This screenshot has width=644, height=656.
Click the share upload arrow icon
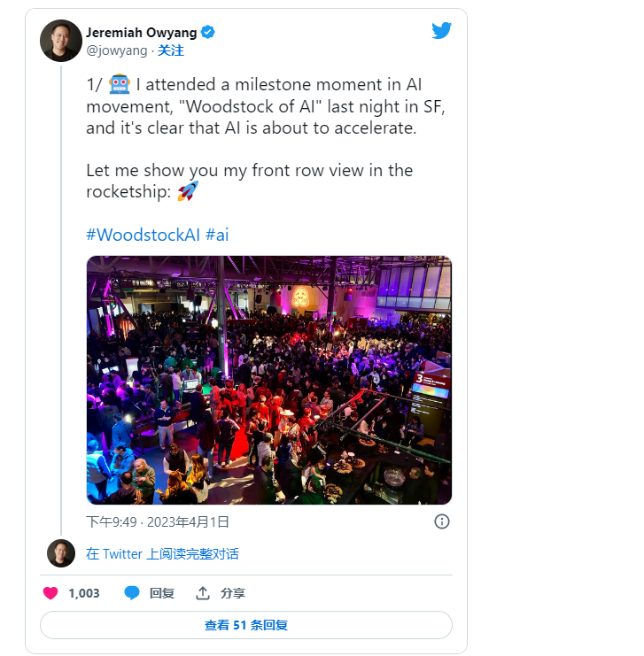click(203, 593)
